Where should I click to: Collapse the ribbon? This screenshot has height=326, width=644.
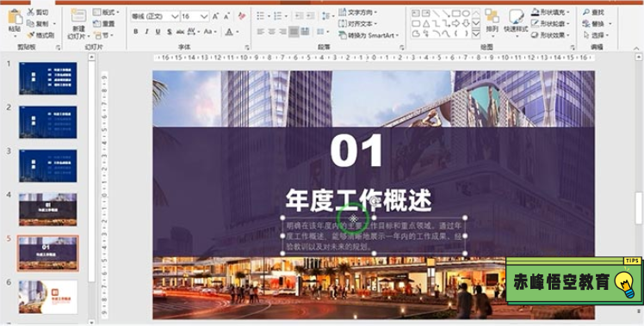point(637,48)
